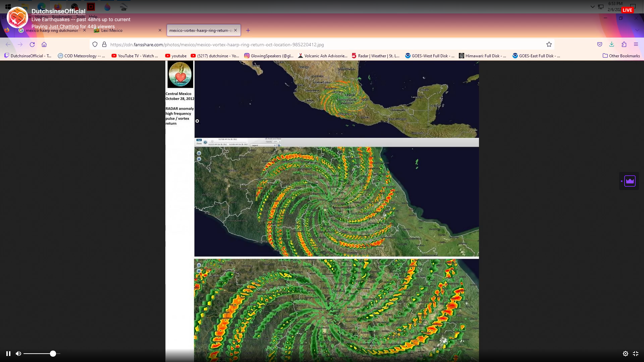The width and height of the screenshot is (644, 362).
Task: Open the tracking protection shield icon
Action: coord(95,45)
